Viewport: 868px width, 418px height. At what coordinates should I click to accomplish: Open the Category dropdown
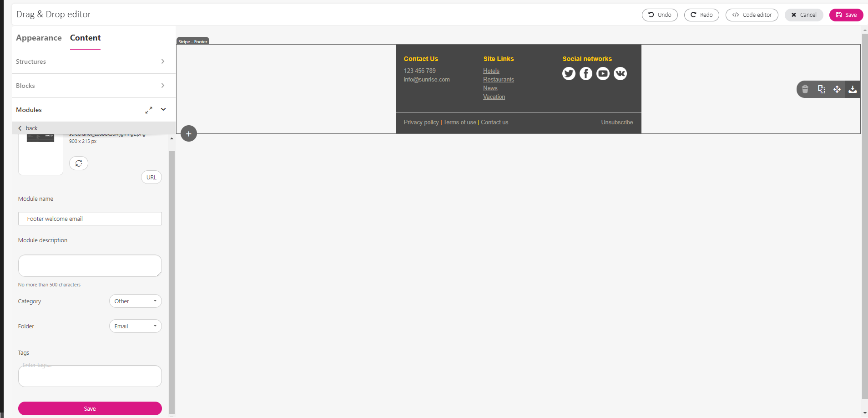[x=135, y=301]
